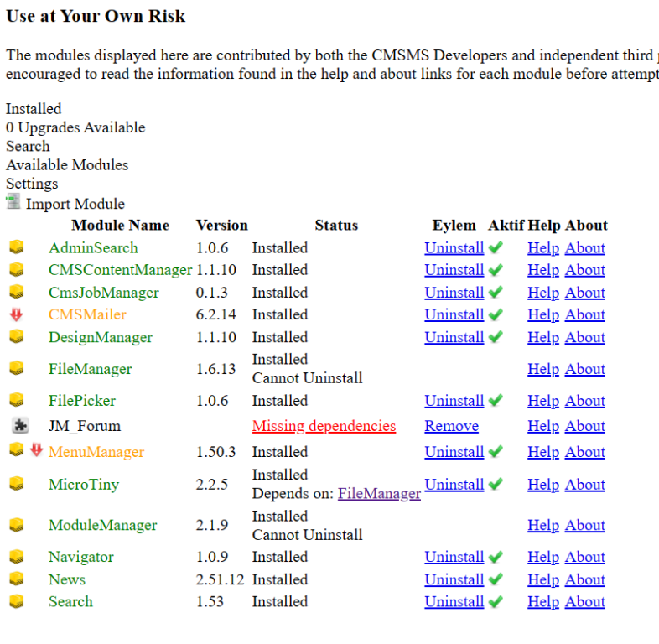659x644 pixels.
Task: Click the red download arrow beside CMSMailer
Action: [16, 314]
